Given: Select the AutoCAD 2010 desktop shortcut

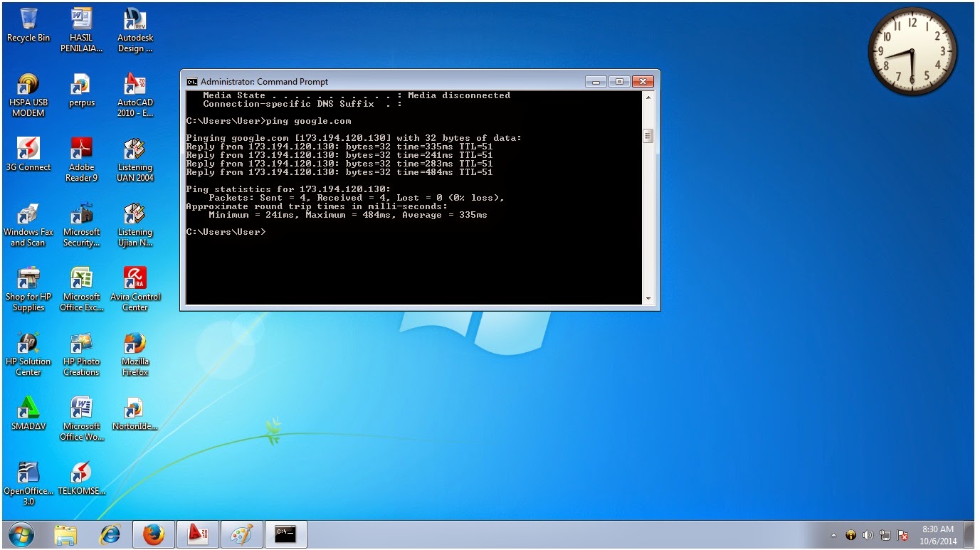Looking at the screenshot, I should tap(135, 95).
